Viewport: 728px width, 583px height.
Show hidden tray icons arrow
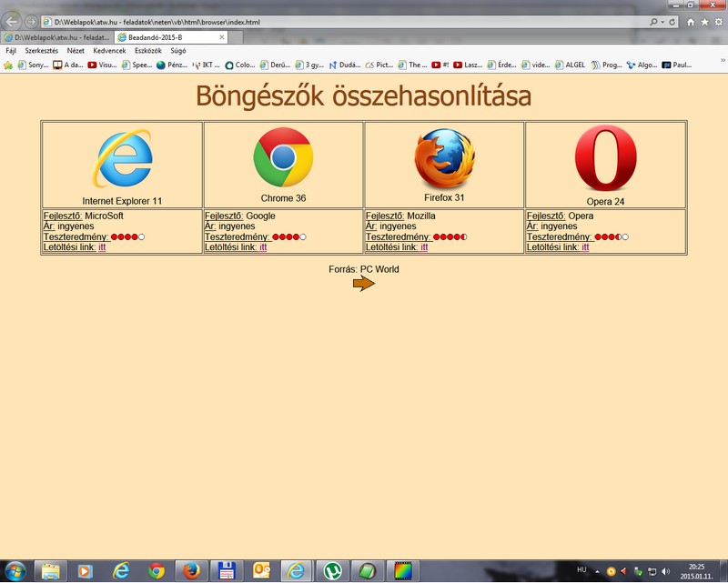(597, 572)
